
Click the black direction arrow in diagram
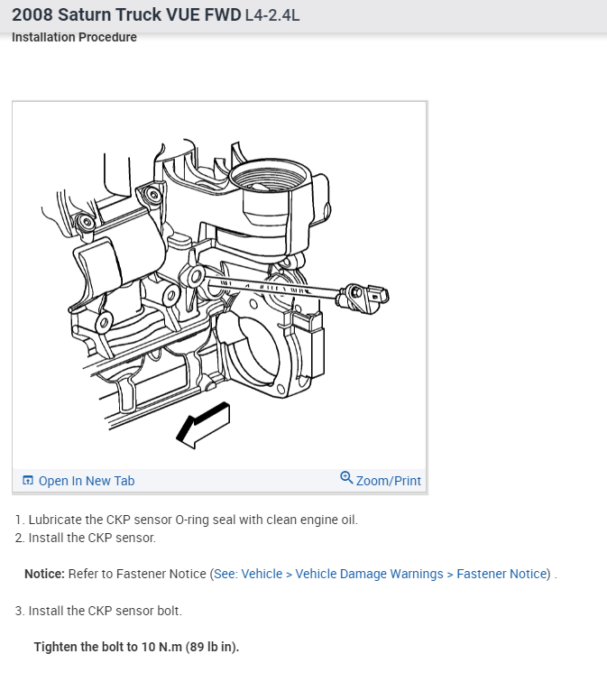click(204, 425)
